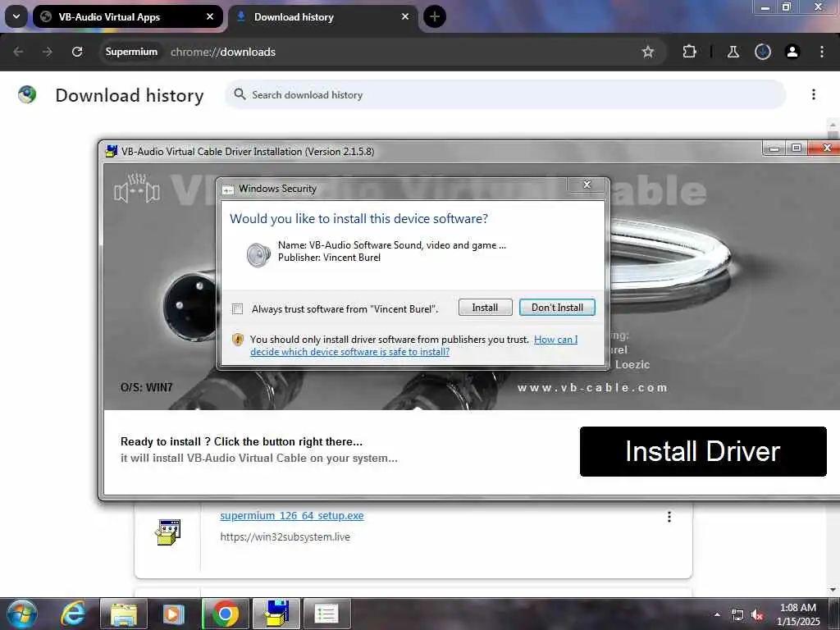The image size is (840, 630).
Task: Close the Download history tab
Action: pyautogui.click(x=405, y=16)
